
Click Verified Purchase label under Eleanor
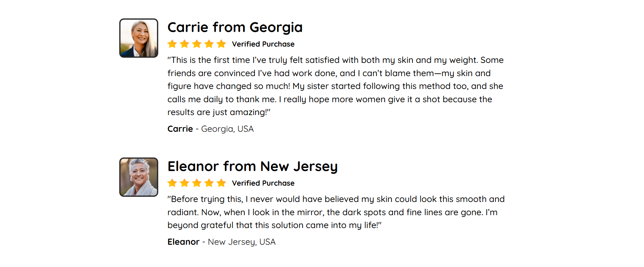(263, 183)
